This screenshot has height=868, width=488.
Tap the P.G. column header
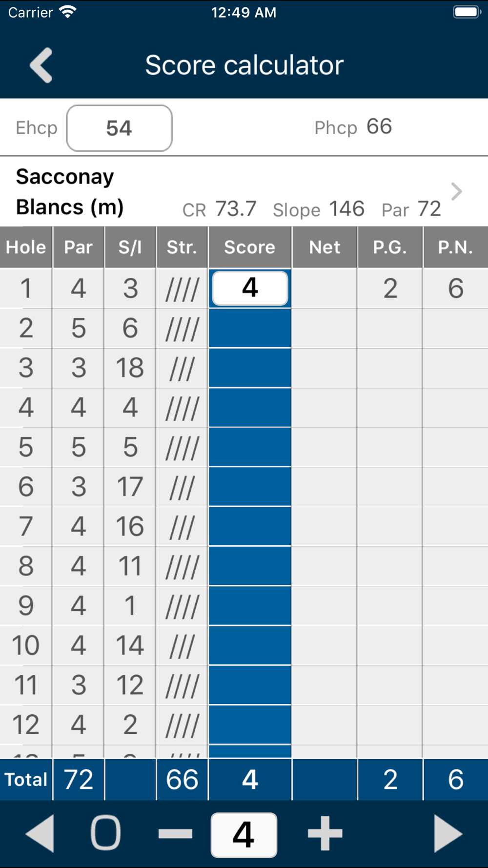pos(390,247)
